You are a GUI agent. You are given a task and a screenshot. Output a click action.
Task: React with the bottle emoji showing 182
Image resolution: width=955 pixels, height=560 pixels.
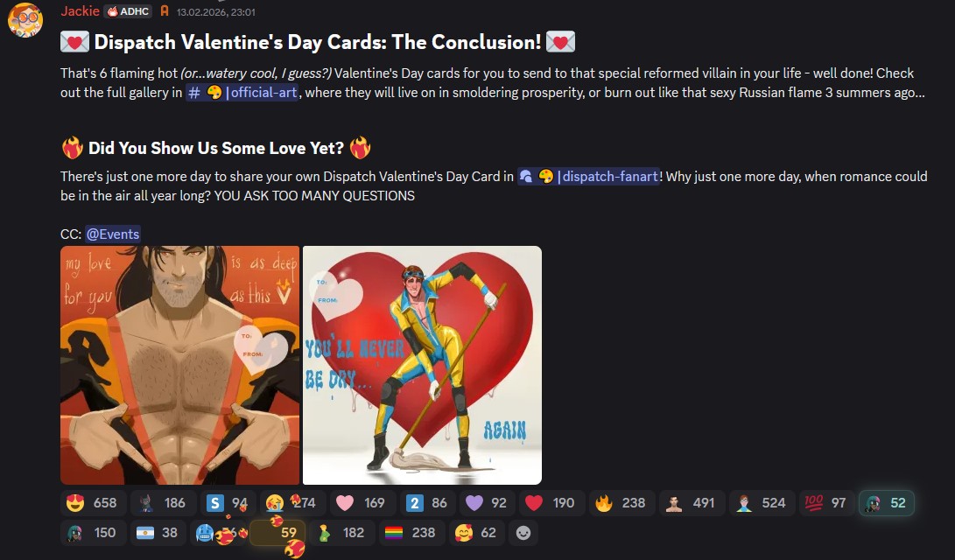click(x=341, y=533)
